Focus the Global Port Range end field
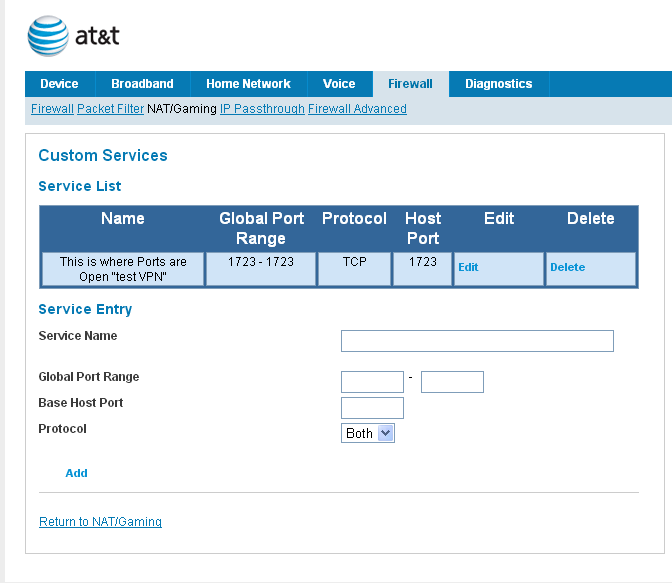The image size is (672, 583). (x=452, y=382)
